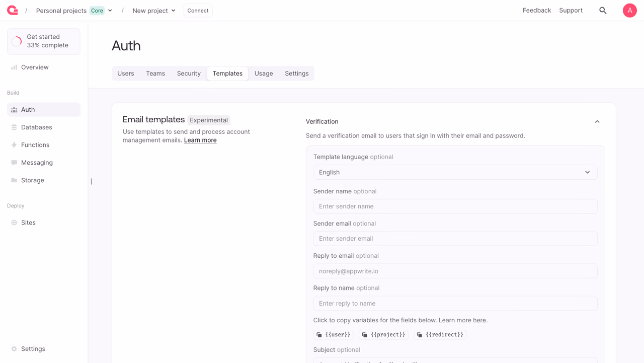This screenshot has height=363, width=644.
Task: Click the copy icon of {{user}} variable
Action: coord(319,335)
